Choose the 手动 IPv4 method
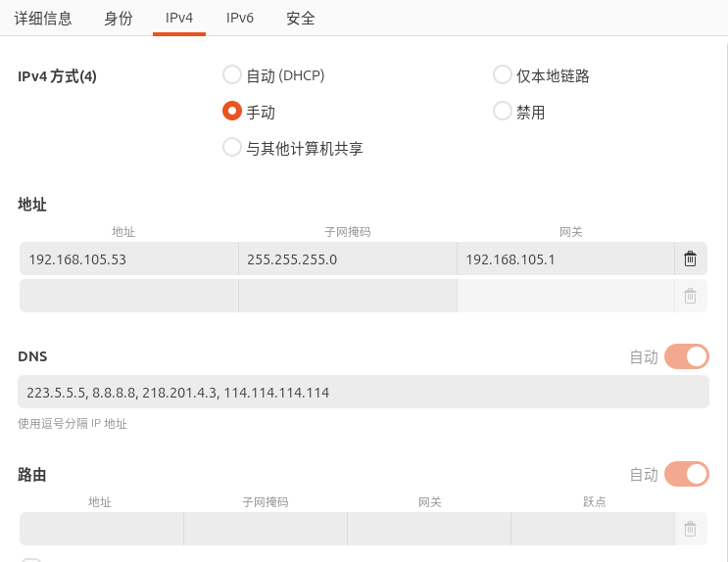Viewport: 728px width, 562px height. tap(232, 112)
